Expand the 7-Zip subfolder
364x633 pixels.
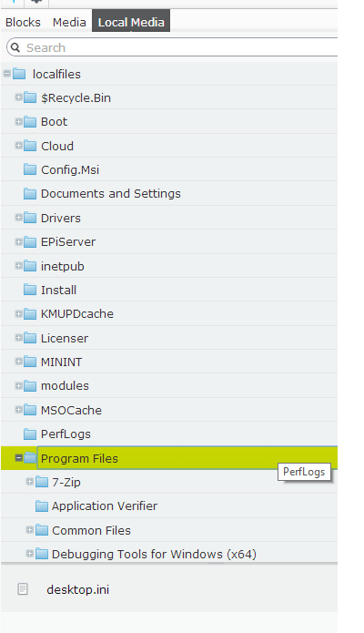point(29,482)
